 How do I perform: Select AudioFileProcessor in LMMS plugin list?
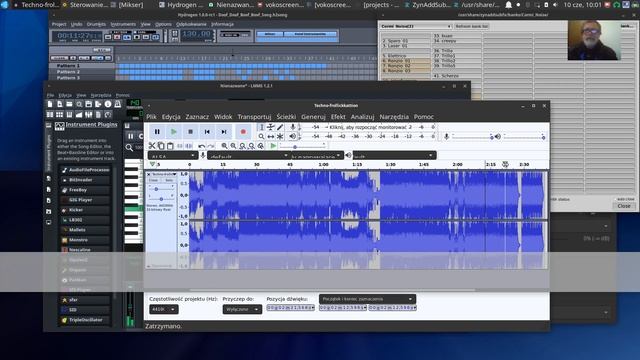pos(85,170)
